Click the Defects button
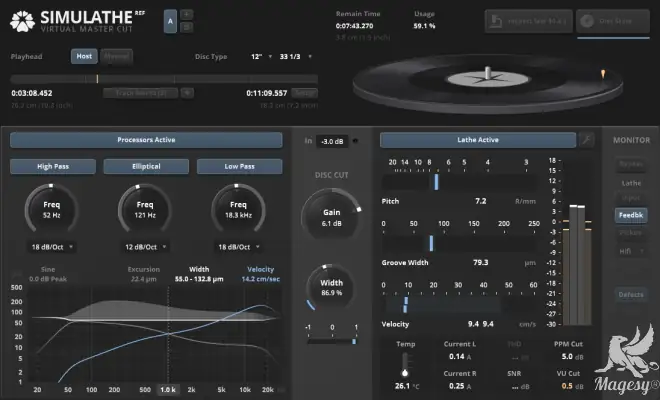This screenshot has height=400, width=660. [631, 295]
